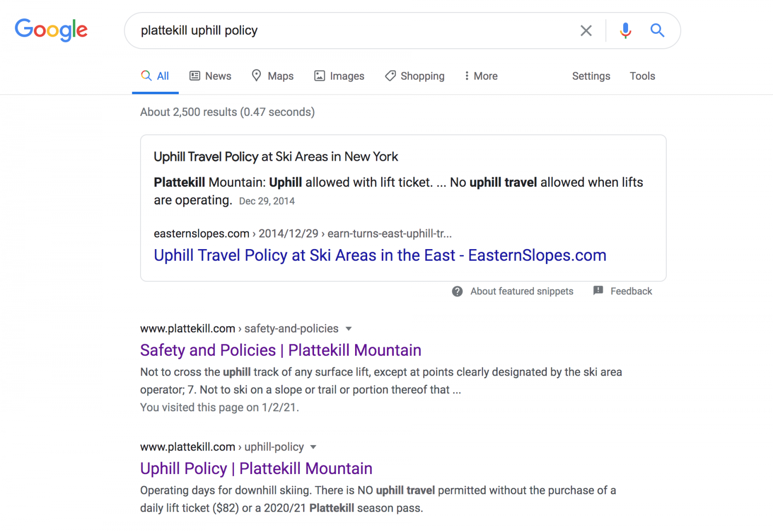The image size is (773, 532).
Task: Open Safety and Policies Plattekill Mountain result
Action: click(280, 350)
